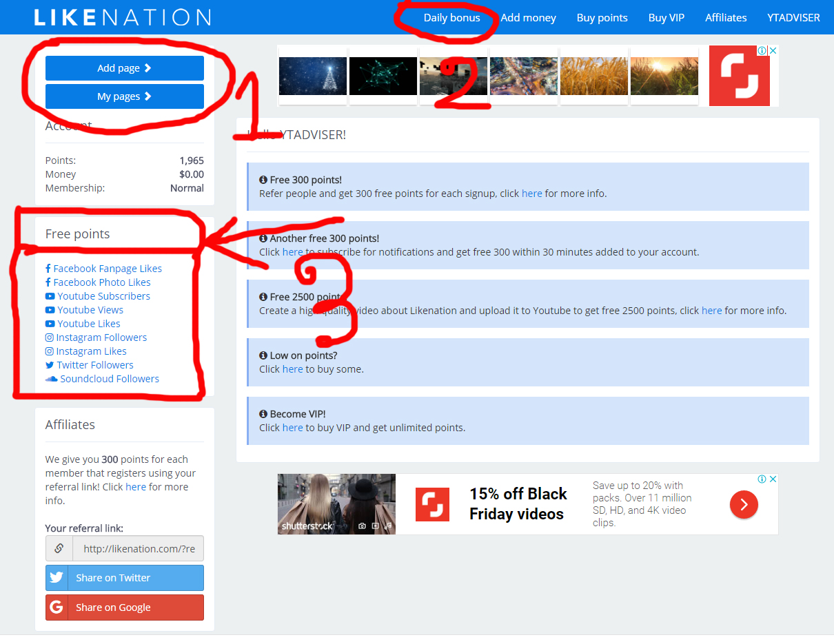Click the aerial city lights thumbnail in ad

pyautogui.click(x=524, y=76)
